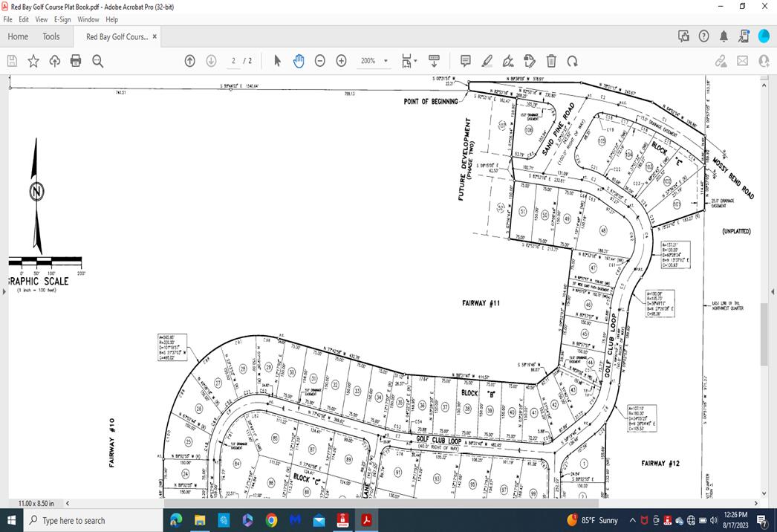Screen dimensions: 777x532
Task: Click the horizontal scroll right arrow
Action: tap(756, 503)
